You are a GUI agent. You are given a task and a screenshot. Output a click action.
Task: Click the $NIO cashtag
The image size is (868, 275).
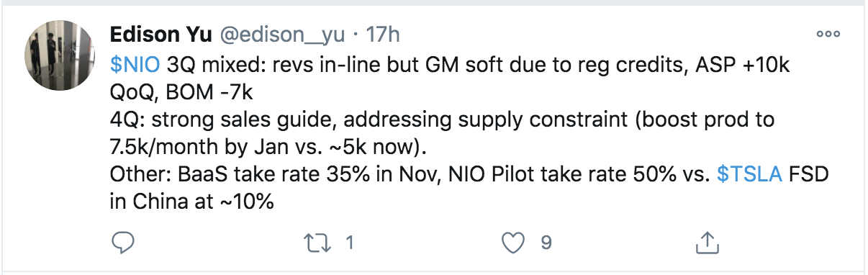pos(136,64)
